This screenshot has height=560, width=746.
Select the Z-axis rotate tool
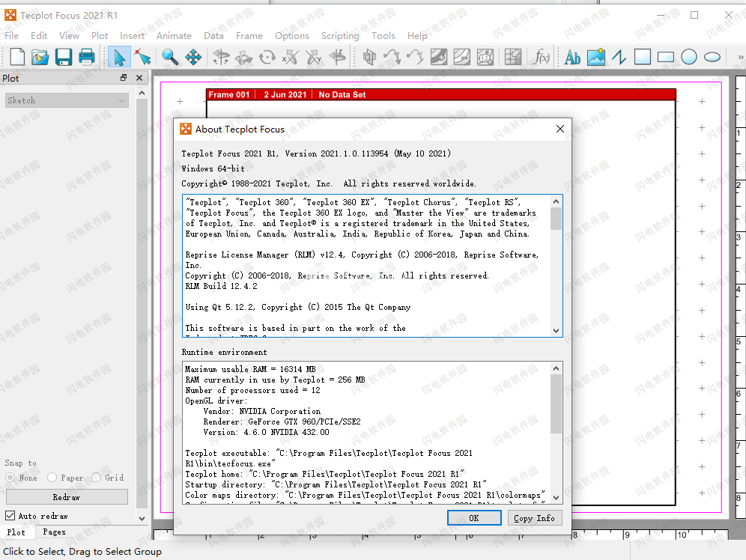(x=337, y=57)
